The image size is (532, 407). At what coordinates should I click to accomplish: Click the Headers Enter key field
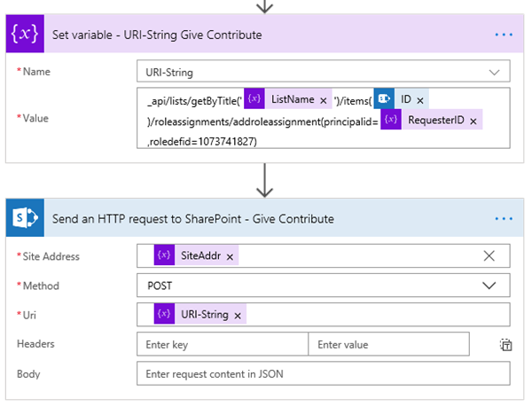223,344
